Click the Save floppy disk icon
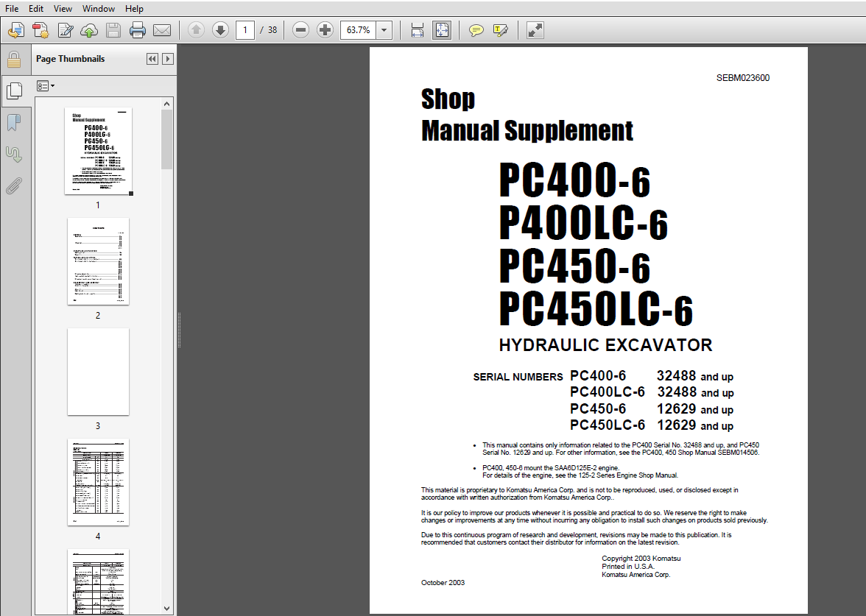The width and height of the screenshot is (866, 616). [x=113, y=29]
